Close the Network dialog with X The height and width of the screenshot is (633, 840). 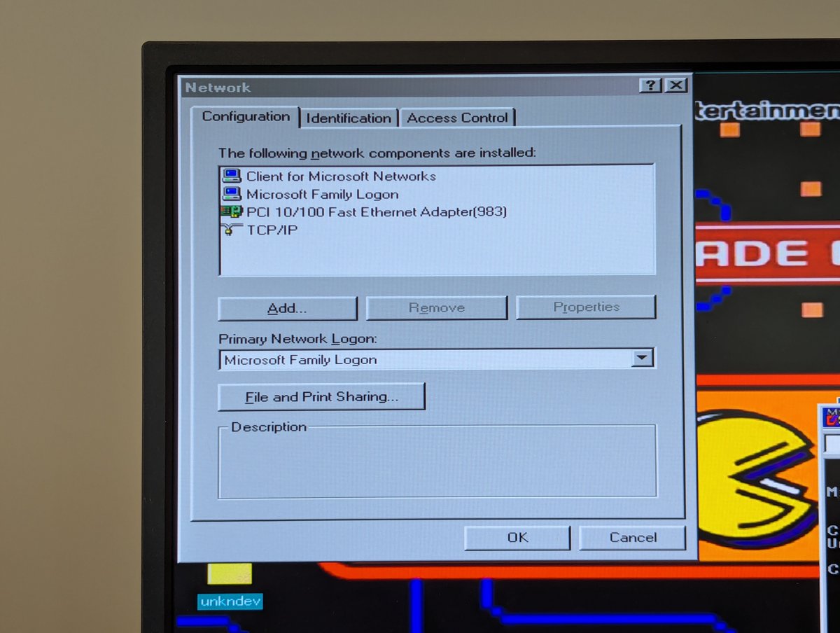(675, 85)
